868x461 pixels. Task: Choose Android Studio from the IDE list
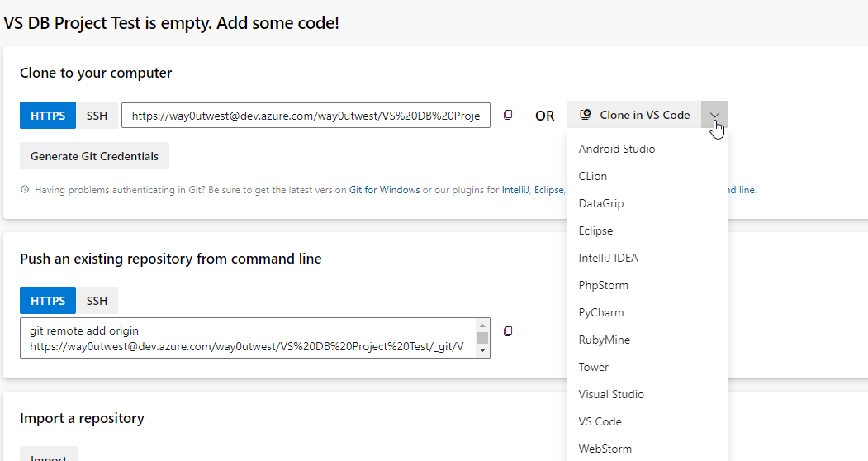[x=647, y=149]
